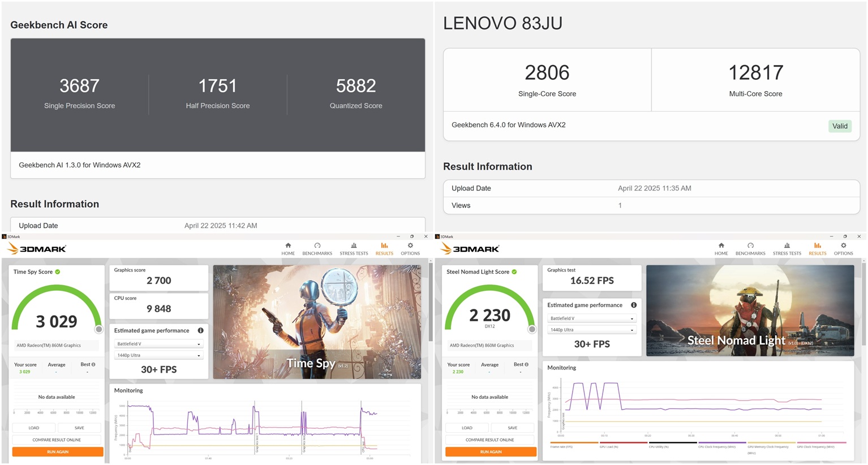Image resolution: width=868 pixels, height=465 pixels.
Task: Open Battlefield V game dropdown in Steel Nomad window
Action: (591, 318)
